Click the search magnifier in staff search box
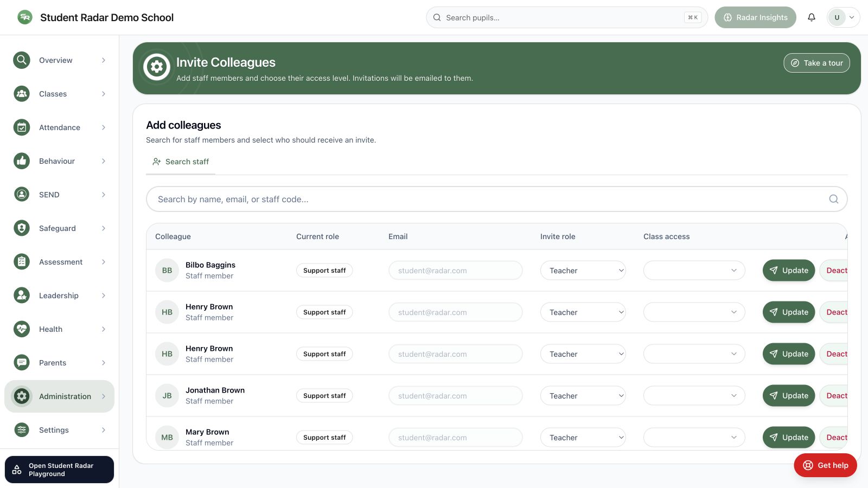This screenshot has height=488, width=868. pyautogui.click(x=834, y=199)
